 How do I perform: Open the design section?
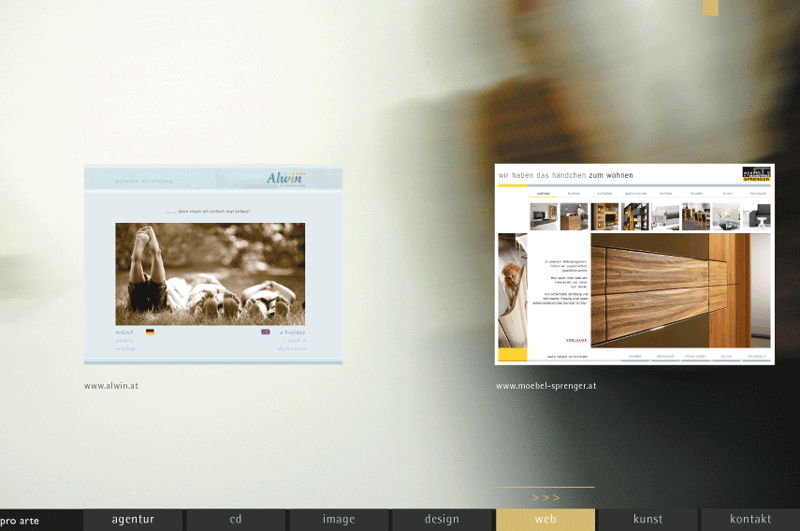coord(442,519)
